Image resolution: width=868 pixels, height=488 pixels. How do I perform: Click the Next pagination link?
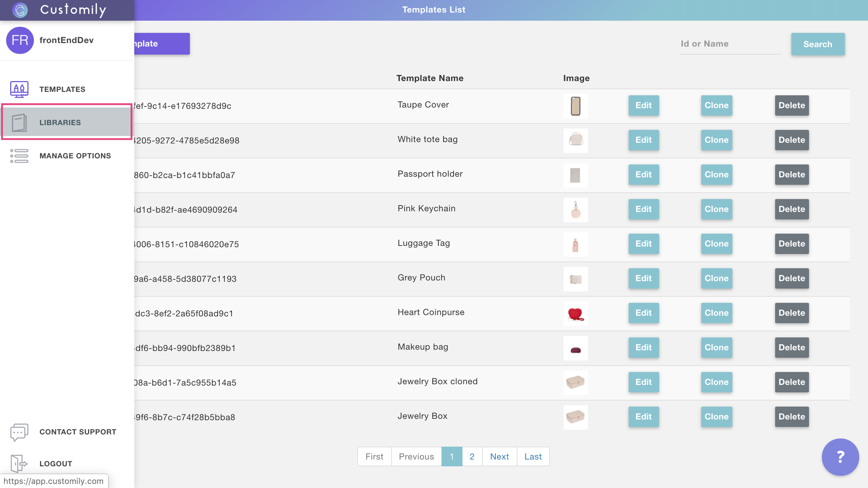[499, 456]
